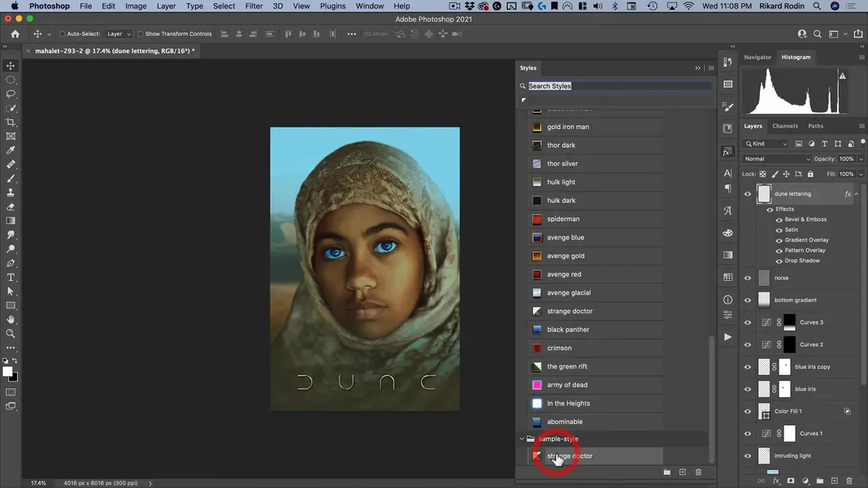868x488 pixels.
Task: Toggle visibility of Curves 3 layer
Action: coord(748,322)
